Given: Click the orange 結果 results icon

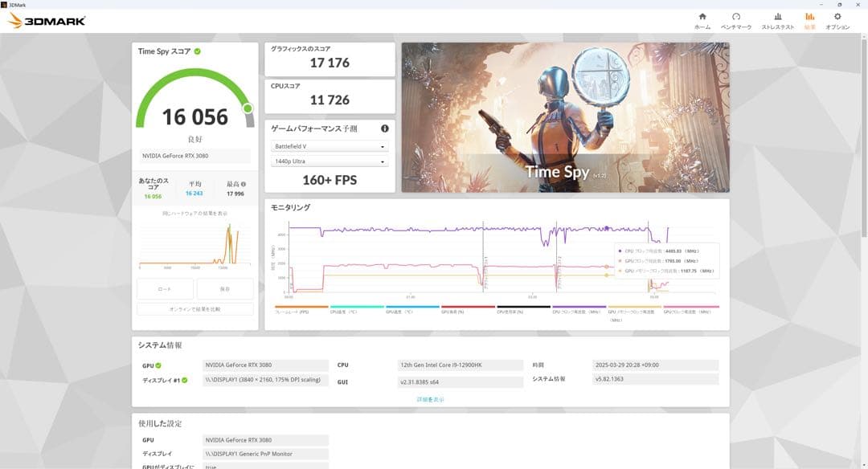Looking at the screenshot, I should 810,18.
